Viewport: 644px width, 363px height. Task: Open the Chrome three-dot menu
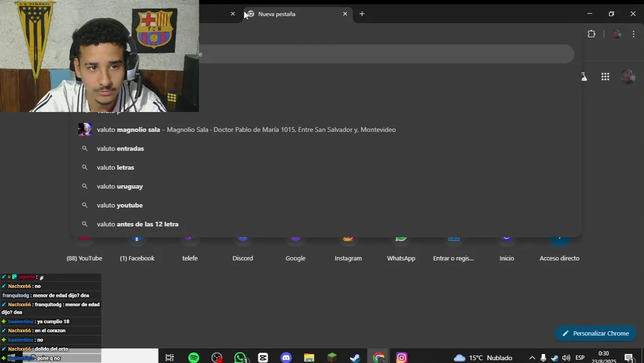tap(633, 34)
